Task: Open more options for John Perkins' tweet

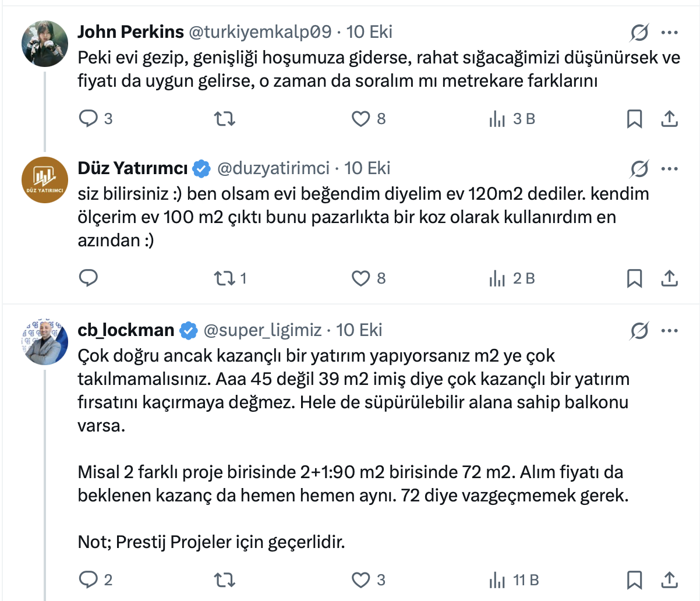Action: point(670,33)
